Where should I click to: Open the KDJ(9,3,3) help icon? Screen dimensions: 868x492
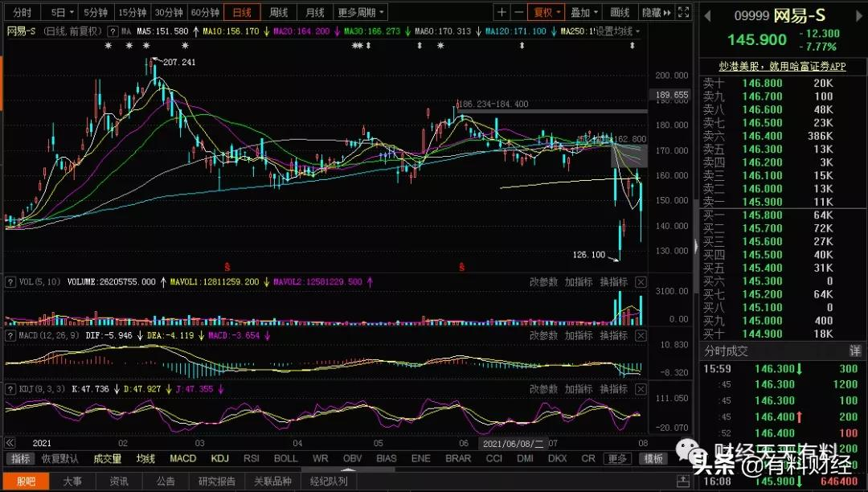point(10,389)
